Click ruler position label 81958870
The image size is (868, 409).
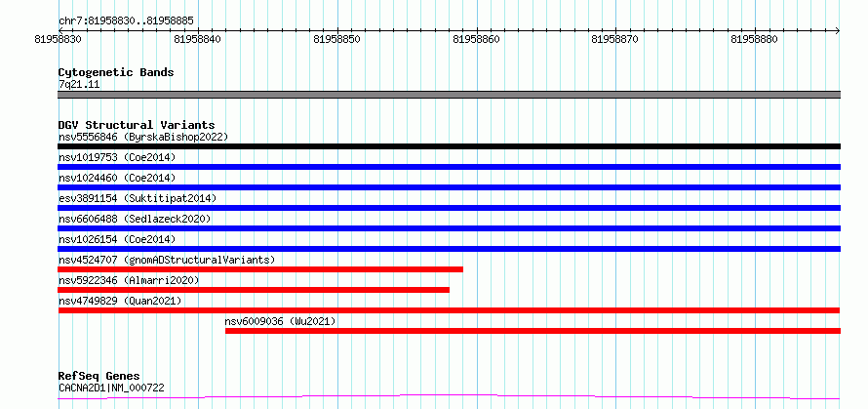[x=615, y=39]
